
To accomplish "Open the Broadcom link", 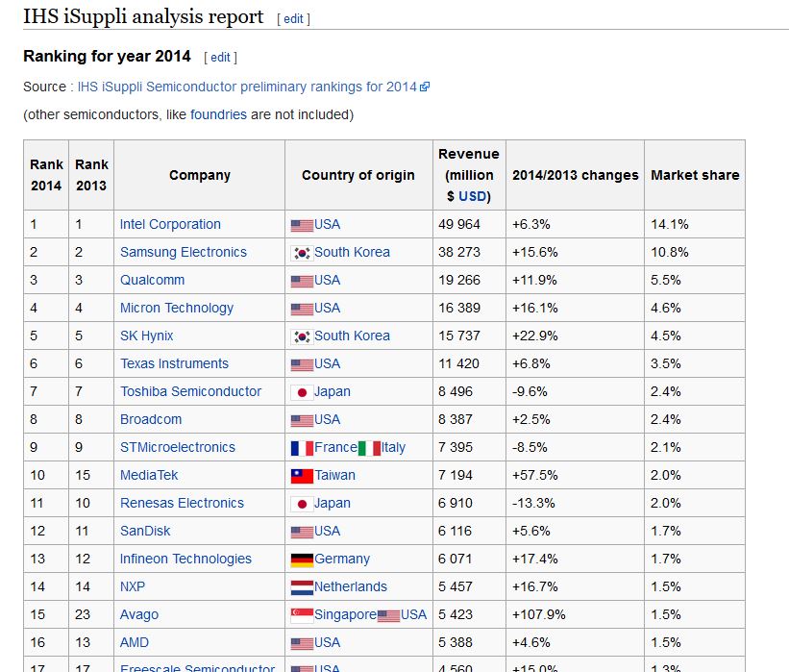I will (x=151, y=419).
